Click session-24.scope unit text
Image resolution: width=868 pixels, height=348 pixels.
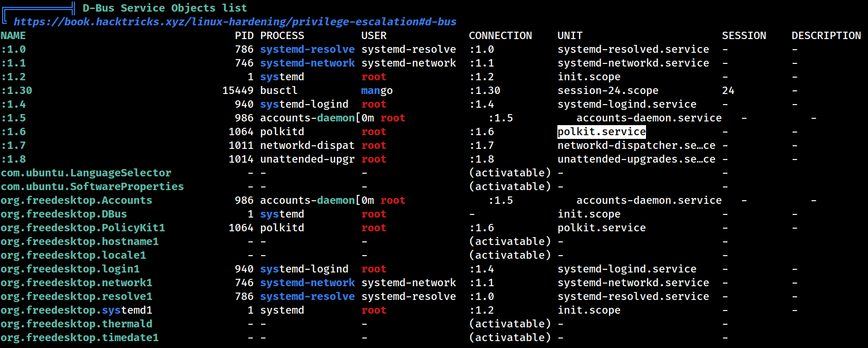(608, 90)
